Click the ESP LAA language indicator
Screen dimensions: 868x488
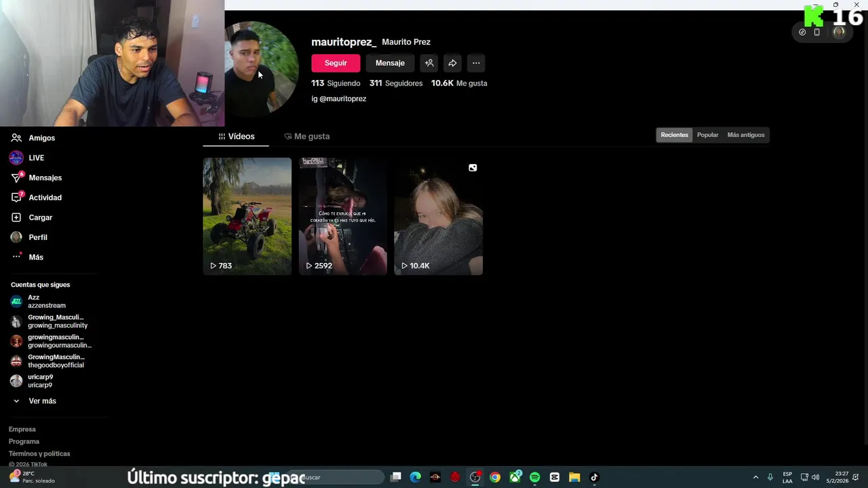(787, 477)
